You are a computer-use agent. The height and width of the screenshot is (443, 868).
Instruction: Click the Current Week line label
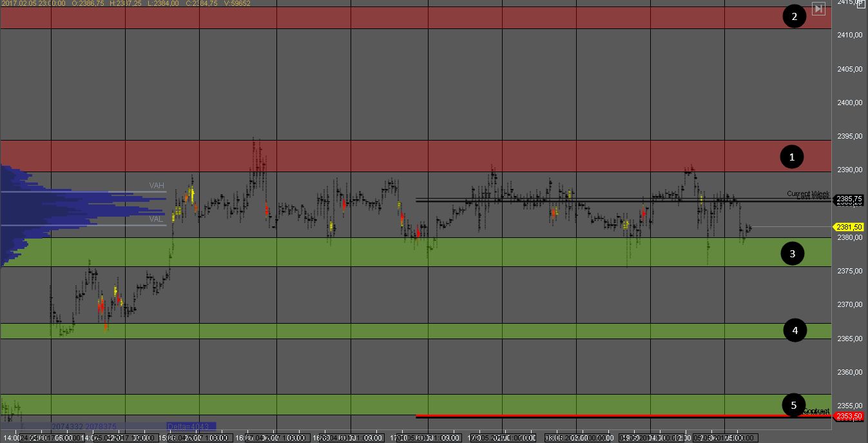808,194
